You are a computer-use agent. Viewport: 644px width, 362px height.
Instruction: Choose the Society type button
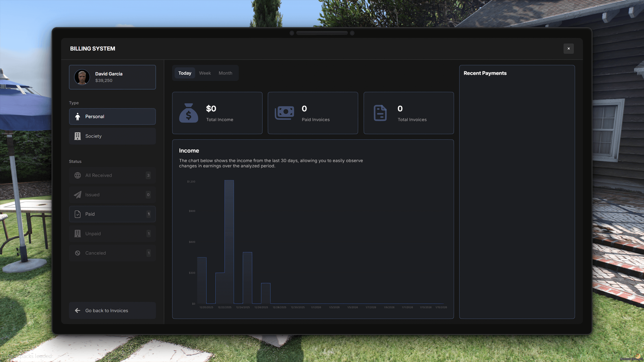tap(112, 136)
